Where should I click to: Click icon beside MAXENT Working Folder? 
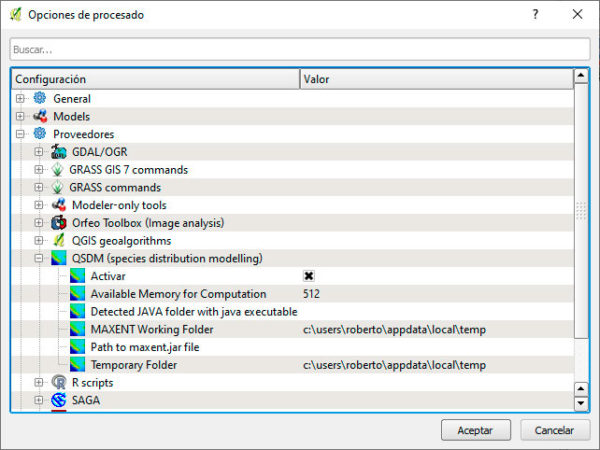point(77,329)
